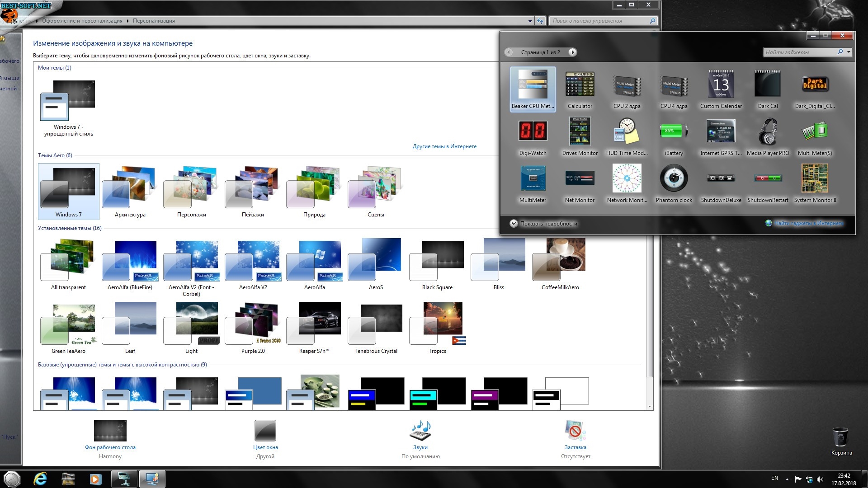Open the Screensaver (Заставка) settings

click(575, 431)
